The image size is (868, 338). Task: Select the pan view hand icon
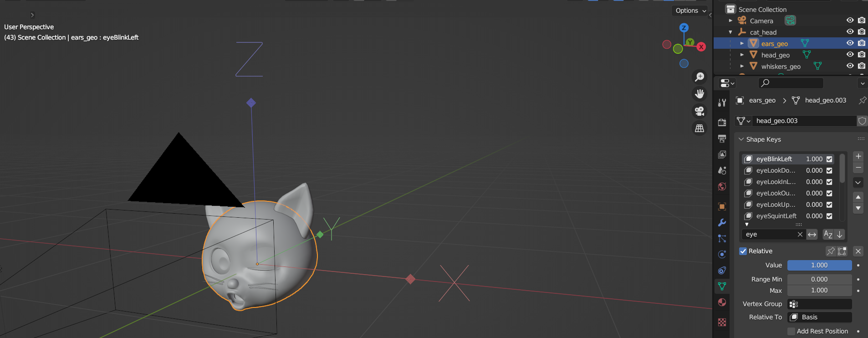point(700,94)
